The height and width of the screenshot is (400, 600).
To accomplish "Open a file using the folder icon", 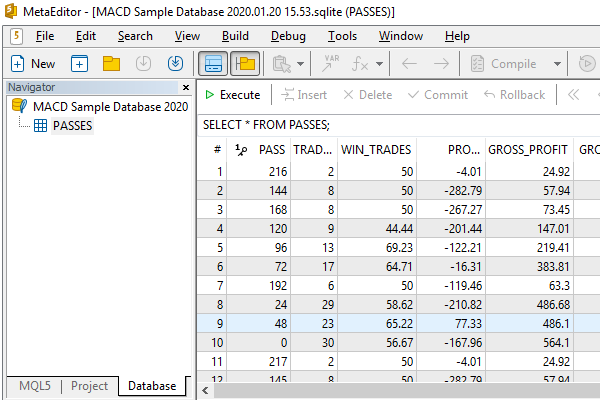I will point(111,64).
